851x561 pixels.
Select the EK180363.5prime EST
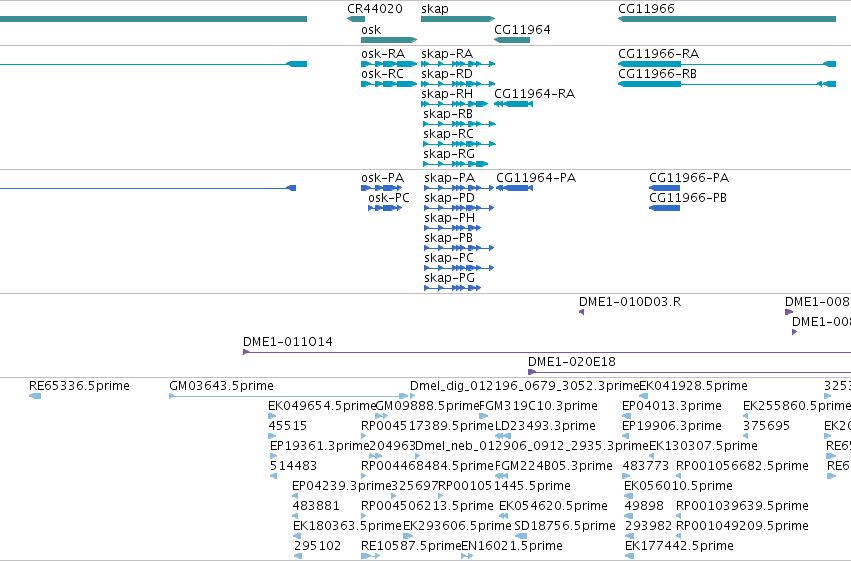[x=297, y=536]
